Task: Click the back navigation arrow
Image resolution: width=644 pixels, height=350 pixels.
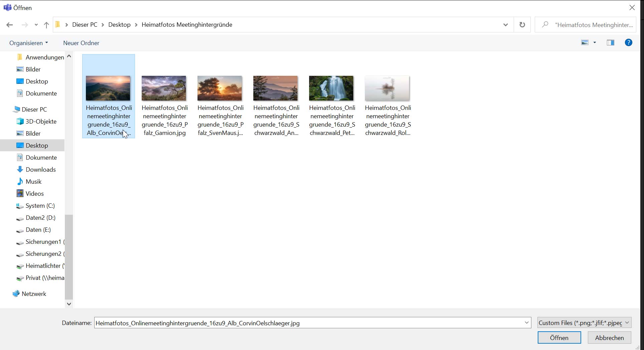Action: point(10,25)
